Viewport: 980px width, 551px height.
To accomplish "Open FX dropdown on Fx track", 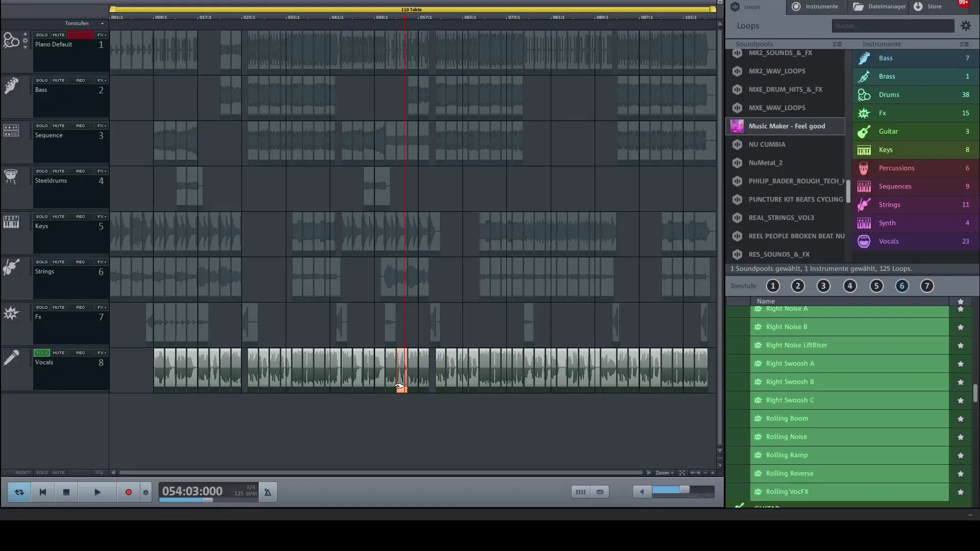I will pyautogui.click(x=102, y=307).
